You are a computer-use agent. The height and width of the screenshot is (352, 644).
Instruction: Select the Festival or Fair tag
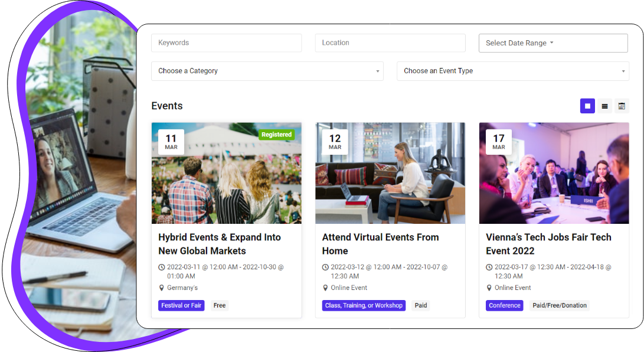click(181, 305)
